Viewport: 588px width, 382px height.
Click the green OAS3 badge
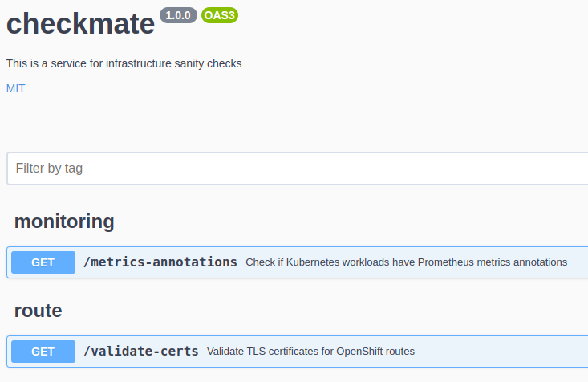click(x=220, y=15)
